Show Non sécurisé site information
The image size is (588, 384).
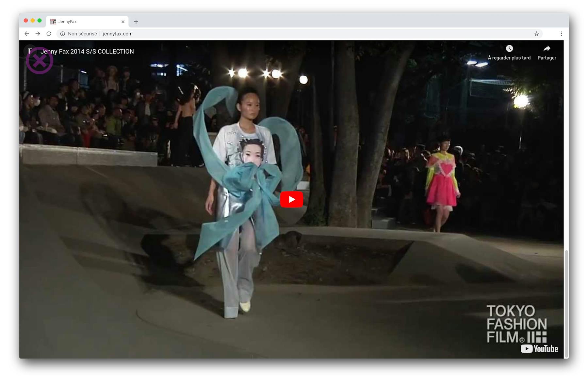pos(79,34)
